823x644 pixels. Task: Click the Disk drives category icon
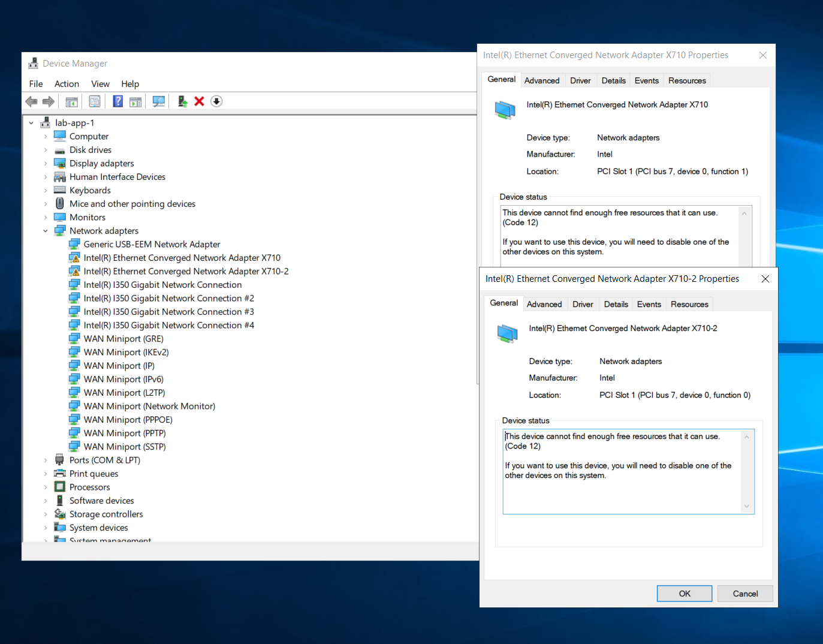(x=60, y=150)
